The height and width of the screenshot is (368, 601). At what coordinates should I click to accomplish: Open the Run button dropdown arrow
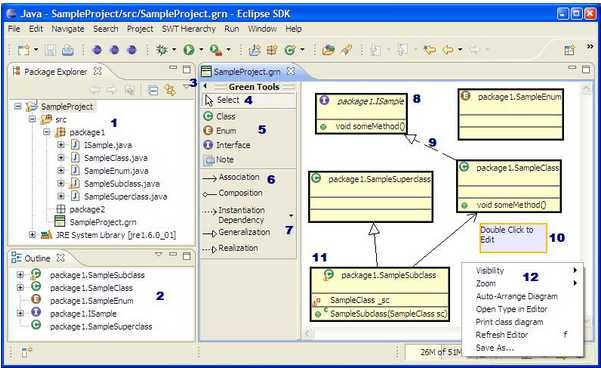(201, 50)
